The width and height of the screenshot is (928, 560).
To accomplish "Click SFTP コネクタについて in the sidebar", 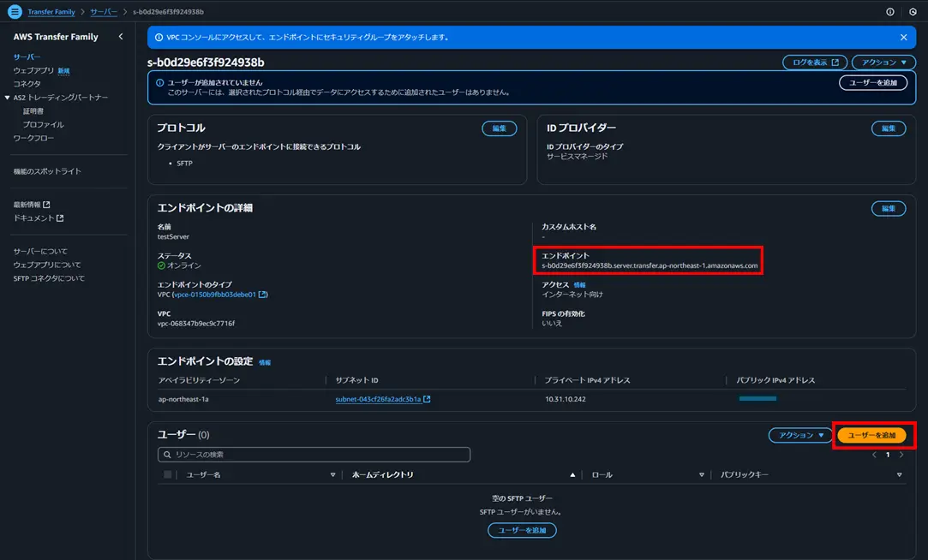I will [49, 278].
